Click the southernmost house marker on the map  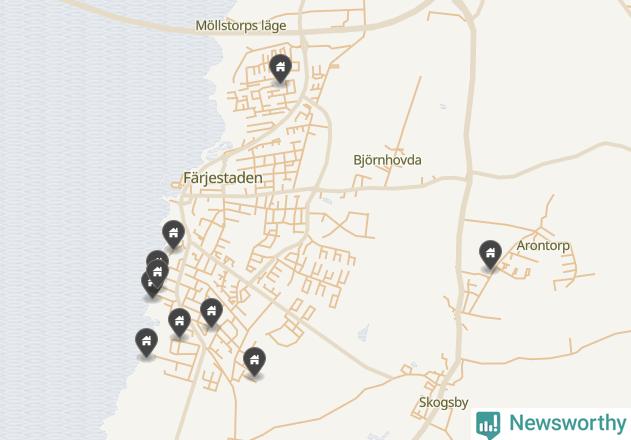254,362
